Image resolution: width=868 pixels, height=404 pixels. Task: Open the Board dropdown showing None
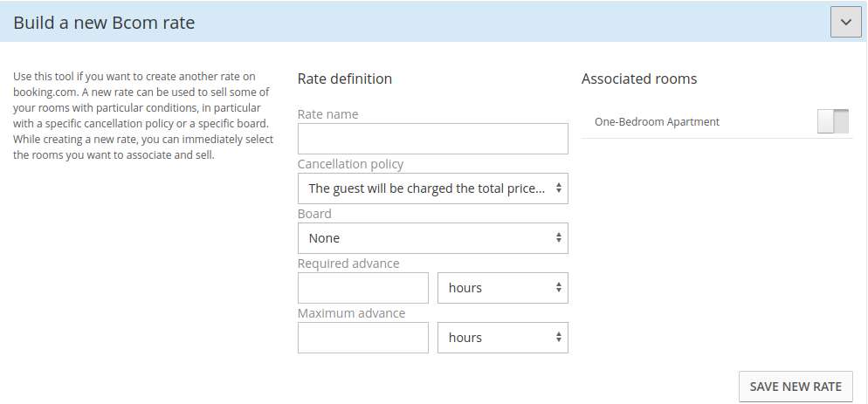pos(433,238)
